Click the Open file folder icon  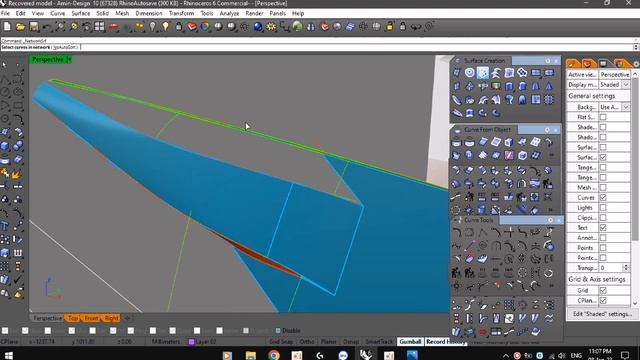pyautogui.click(x=20, y=27)
